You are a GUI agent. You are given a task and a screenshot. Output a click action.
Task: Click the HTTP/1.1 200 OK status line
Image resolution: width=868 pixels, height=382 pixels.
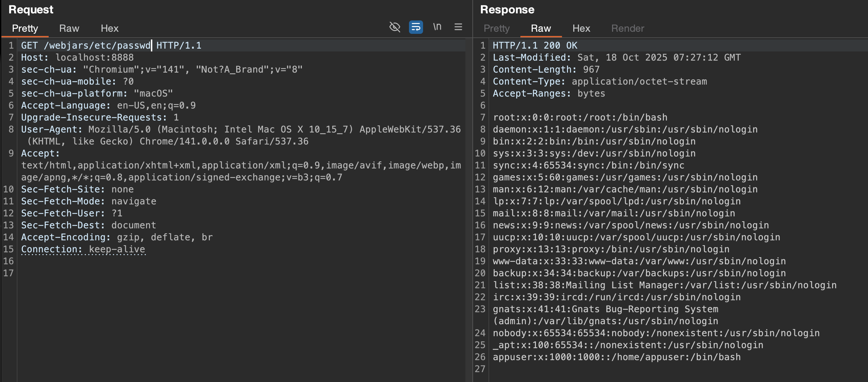pos(534,46)
